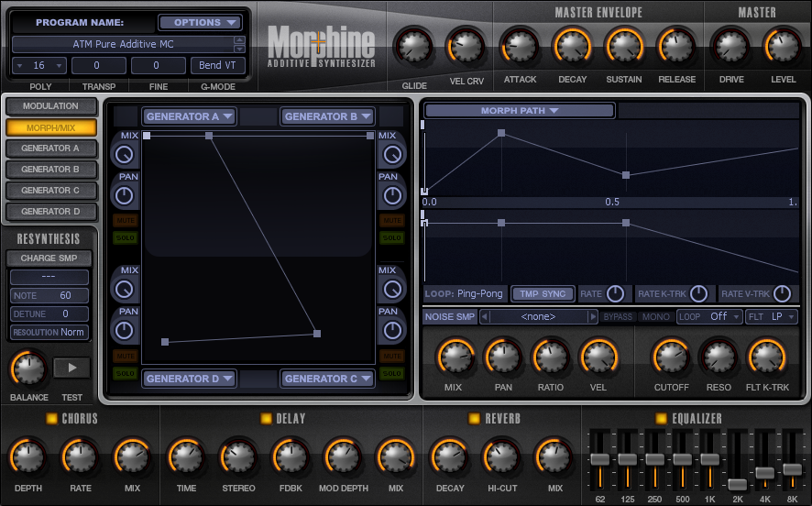Click the Noise Ratio knob
812x506 pixels.
click(551, 357)
